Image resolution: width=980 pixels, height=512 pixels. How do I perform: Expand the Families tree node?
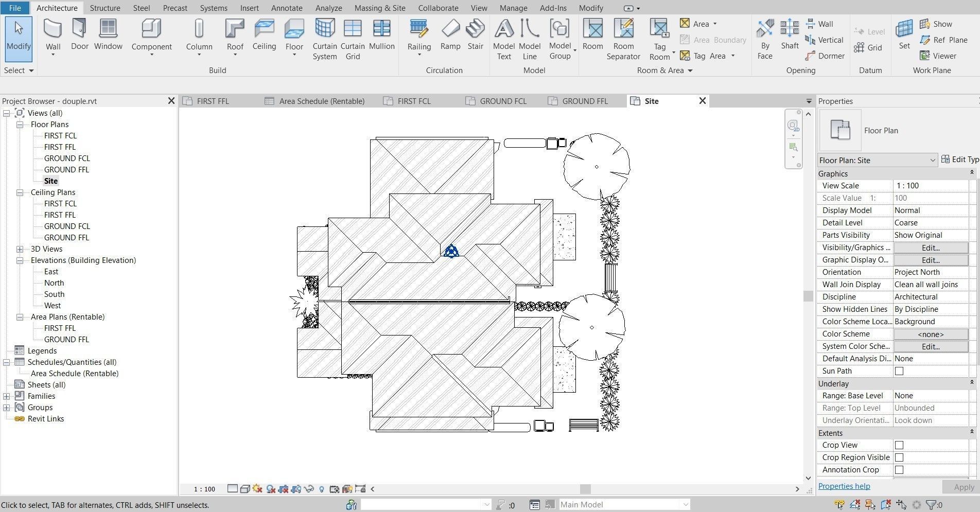click(x=6, y=396)
